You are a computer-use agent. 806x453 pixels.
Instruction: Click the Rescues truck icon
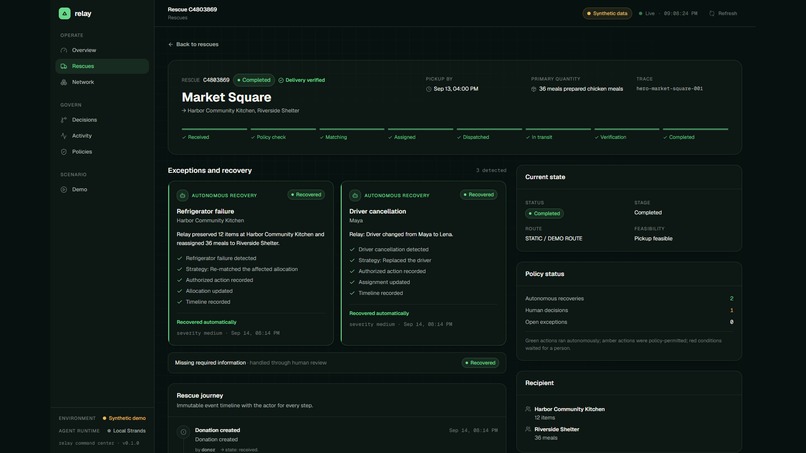(x=64, y=66)
